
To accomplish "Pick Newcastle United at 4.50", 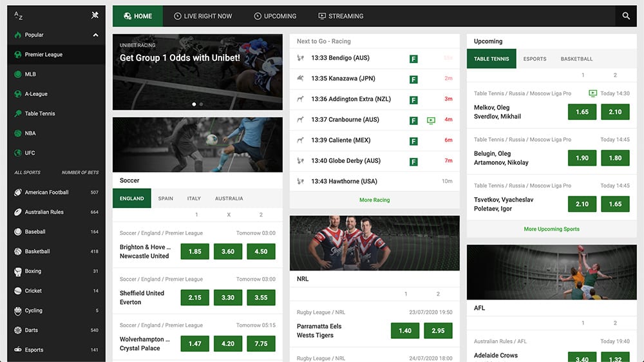I will 261,251.
